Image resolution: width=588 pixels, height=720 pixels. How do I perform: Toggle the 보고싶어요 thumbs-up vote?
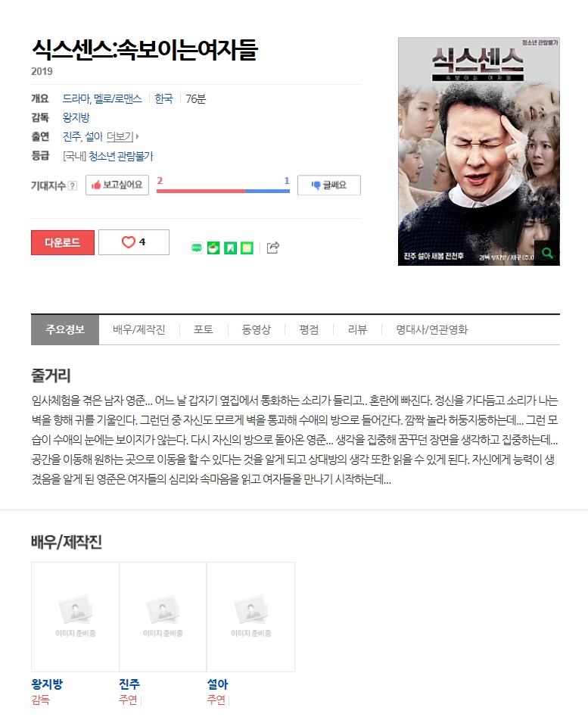pyautogui.click(x=117, y=185)
